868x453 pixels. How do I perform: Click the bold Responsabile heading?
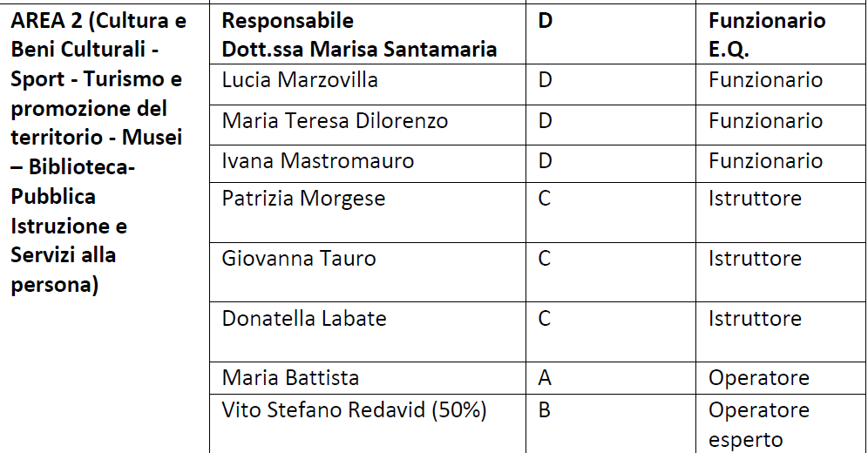(288, 20)
